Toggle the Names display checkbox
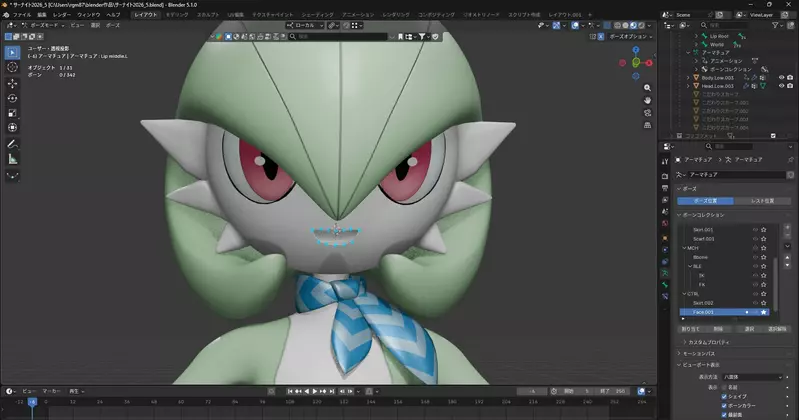 [x=724, y=387]
